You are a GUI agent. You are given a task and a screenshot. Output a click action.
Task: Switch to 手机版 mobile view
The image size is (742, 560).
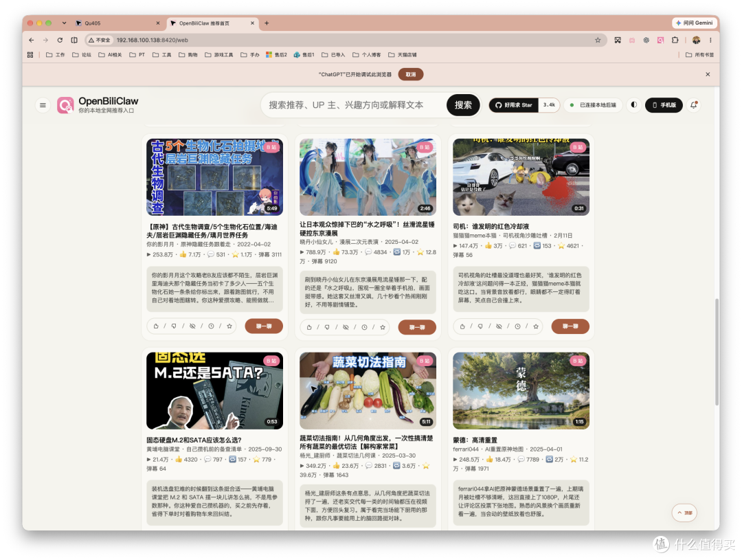(x=664, y=105)
